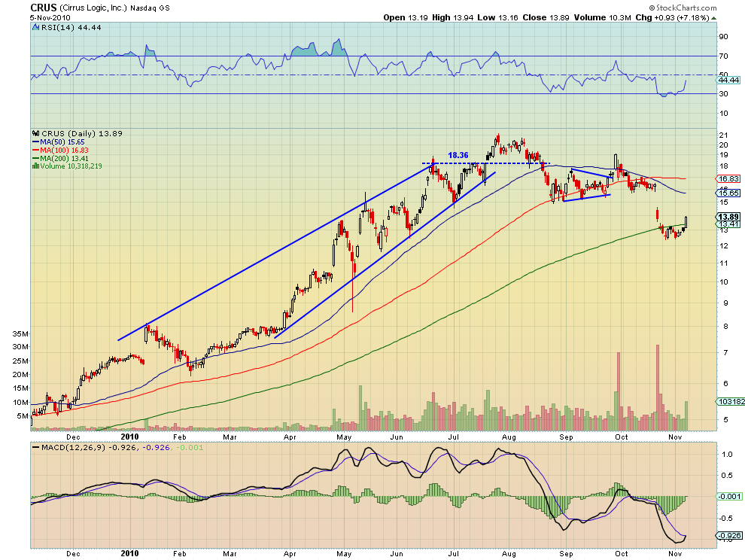The height and width of the screenshot is (560, 745).
Task: Click the red MA(100) legend line swatch
Action: point(35,151)
